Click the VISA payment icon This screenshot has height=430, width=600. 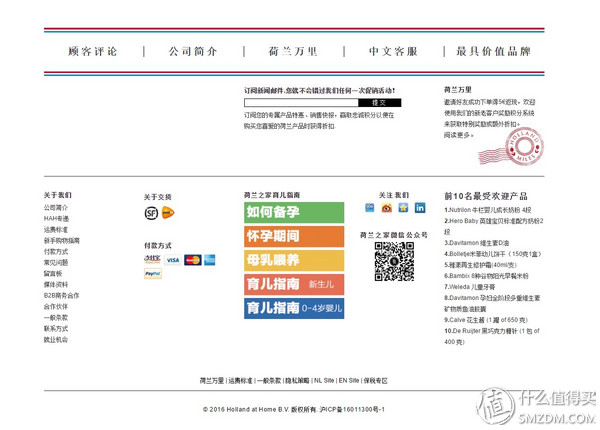[x=173, y=260]
